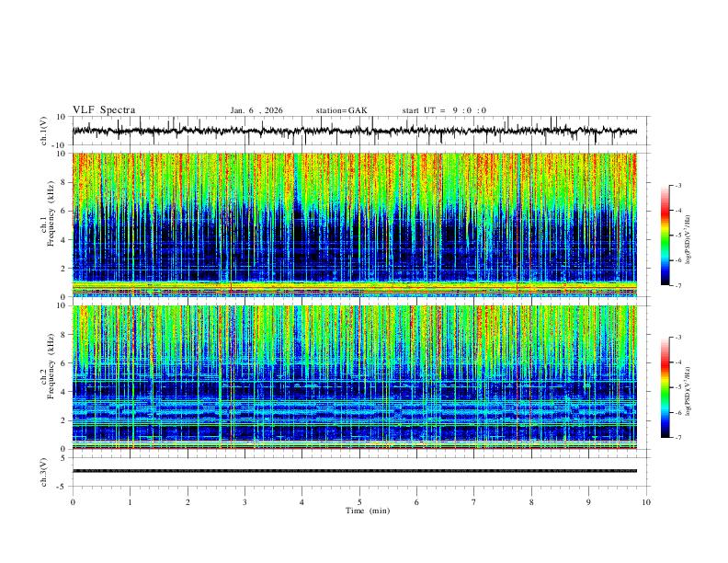Click time axis tick label "9"
Screen dimensions: 728x563
(588, 502)
